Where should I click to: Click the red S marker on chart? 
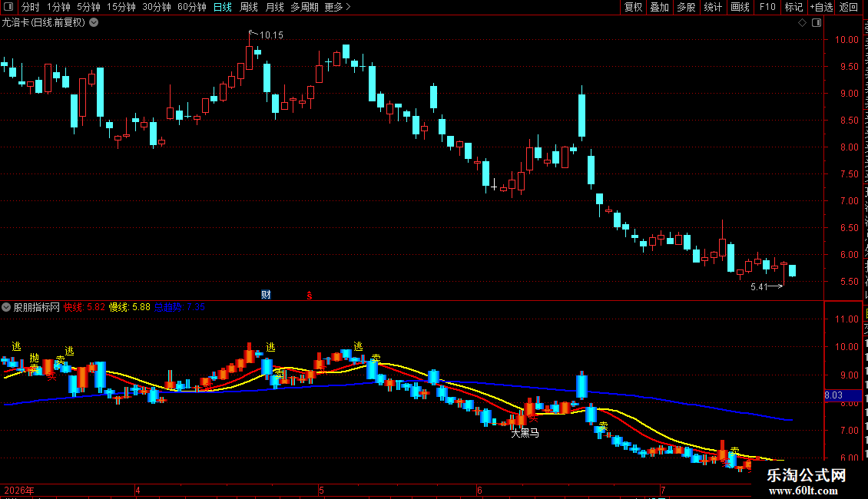(310, 296)
